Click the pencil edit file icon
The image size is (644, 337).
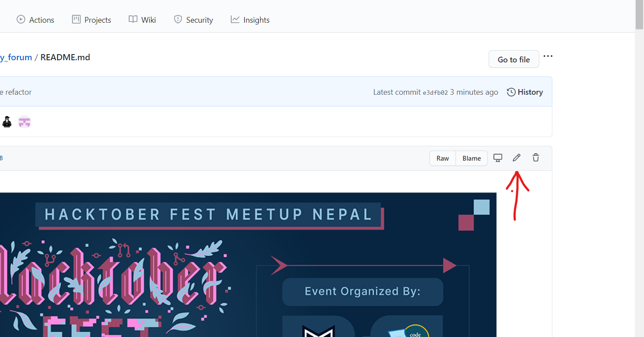coord(517,158)
